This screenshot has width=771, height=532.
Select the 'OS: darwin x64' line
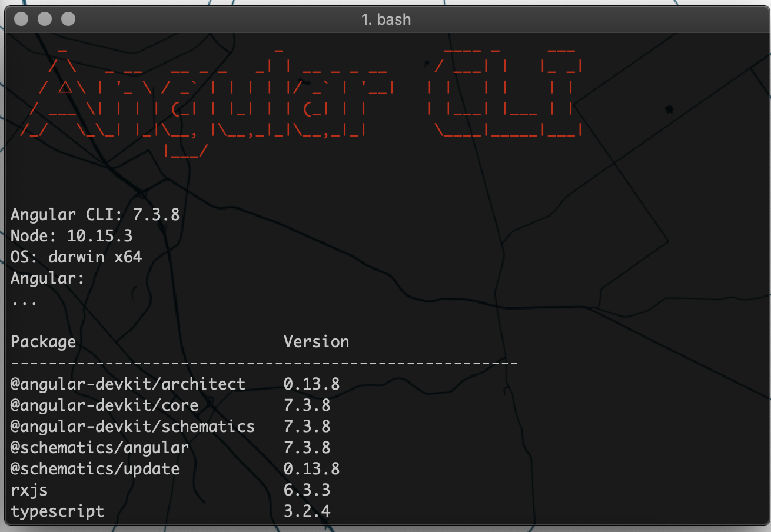tap(77, 257)
